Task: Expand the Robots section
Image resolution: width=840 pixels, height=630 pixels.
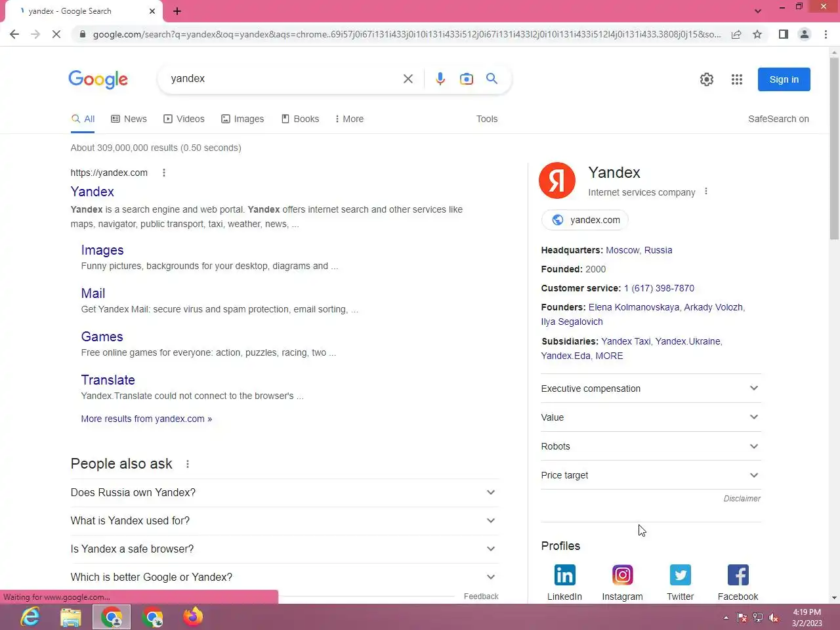Action: pos(651,446)
